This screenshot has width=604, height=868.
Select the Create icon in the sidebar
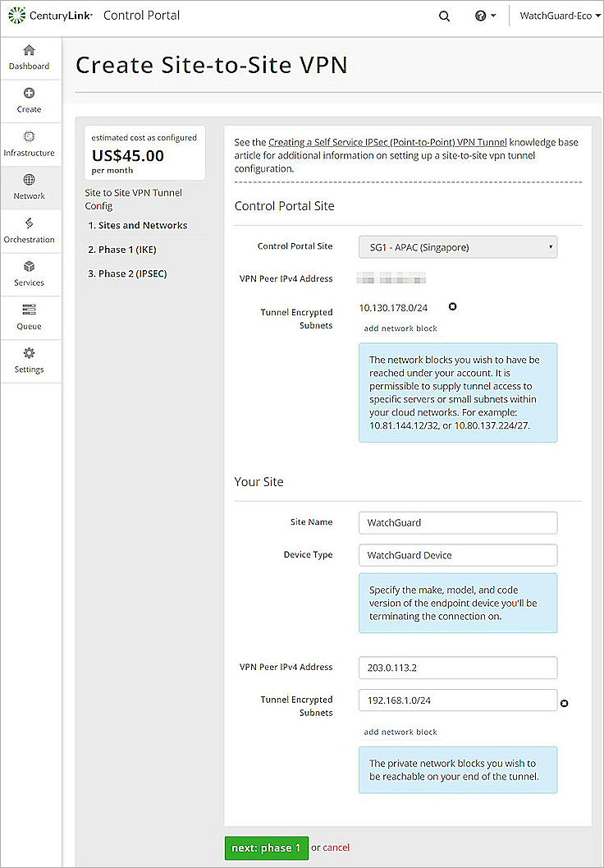[x=30, y=100]
